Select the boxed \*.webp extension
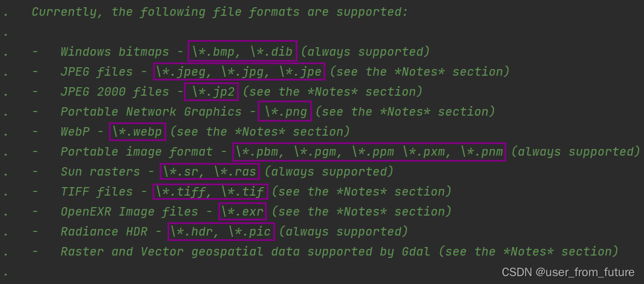The width and height of the screenshot is (644, 284). click(138, 131)
